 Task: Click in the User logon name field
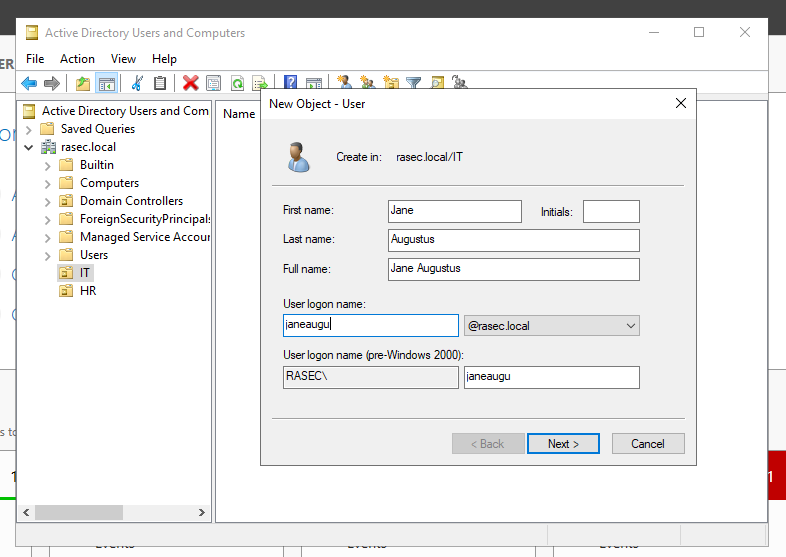(370, 325)
